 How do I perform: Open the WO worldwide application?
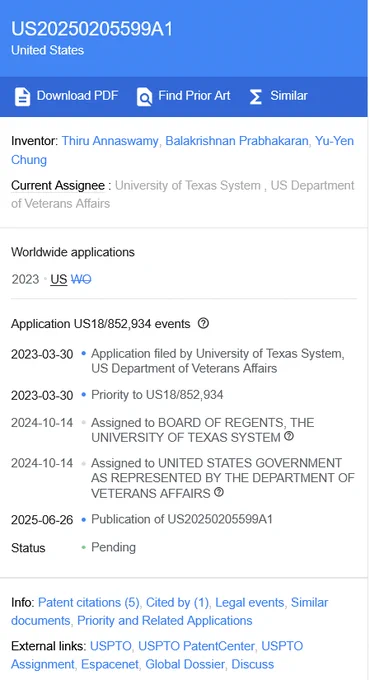coord(81,279)
